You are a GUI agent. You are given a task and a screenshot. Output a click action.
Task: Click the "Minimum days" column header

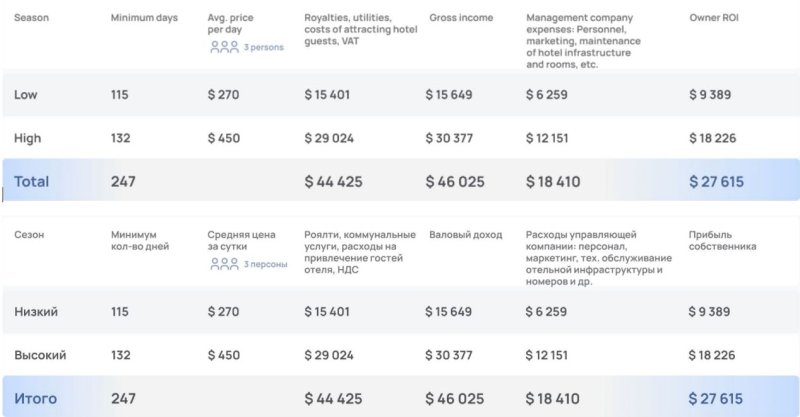pyautogui.click(x=142, y=19)
